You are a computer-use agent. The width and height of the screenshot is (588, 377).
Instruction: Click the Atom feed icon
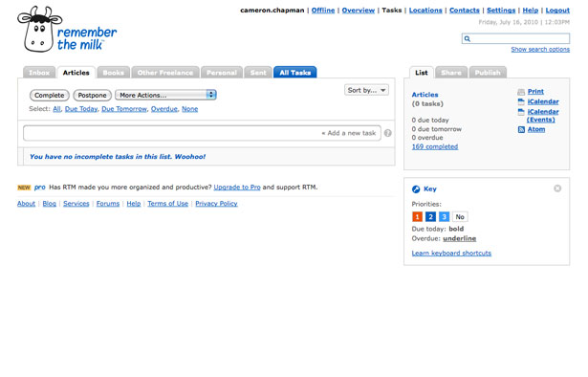[521, 129]
